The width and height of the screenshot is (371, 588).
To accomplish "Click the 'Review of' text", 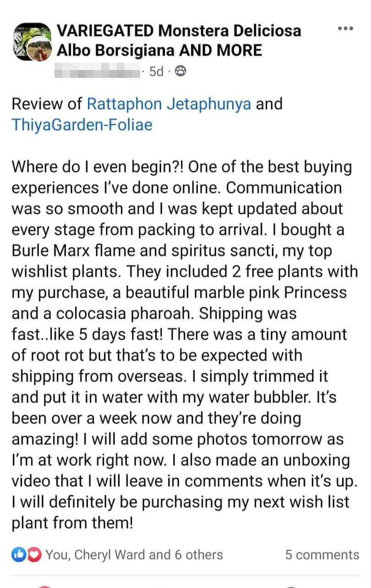I will 47,104.
